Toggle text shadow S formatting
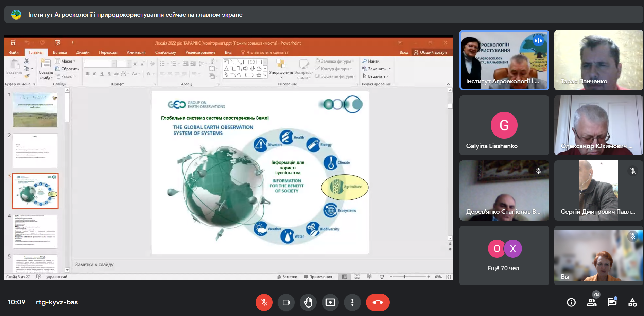644x316 pixels. tap(109, 74)
